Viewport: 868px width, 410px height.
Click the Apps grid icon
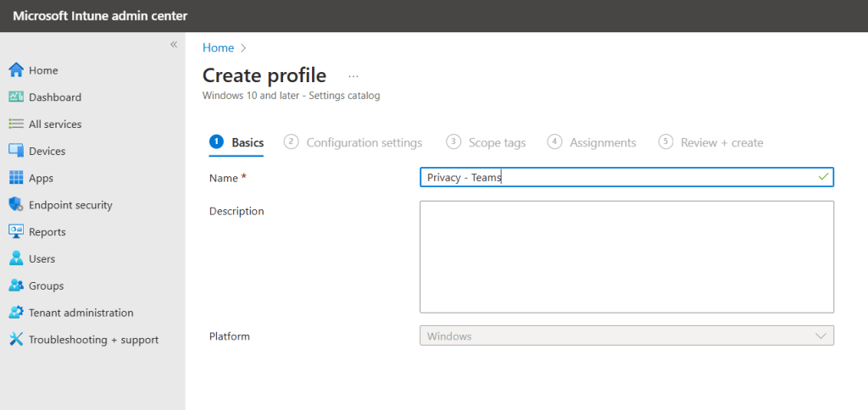coord(15,178)
